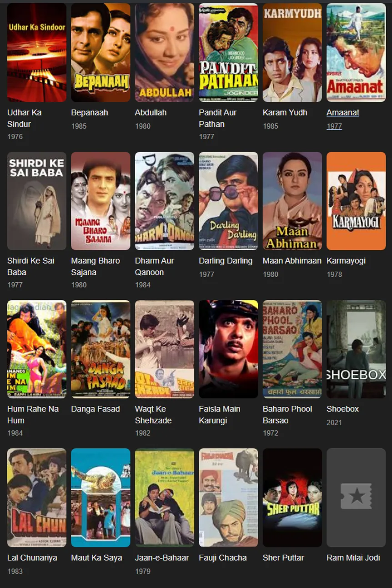This screenshot has height=588, width=392.
Task: Click the orange Karmayogi poster
Action: [356, 201]
